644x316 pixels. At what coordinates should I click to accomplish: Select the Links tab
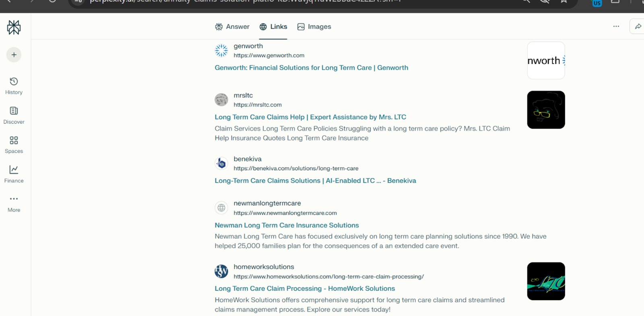[273, 27]
